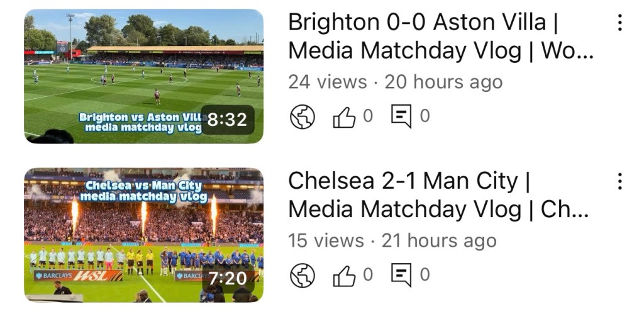Viewport: 644px width, 314px height.
Task: Click the "24 views · 20 hours ago" text
Action: (x=395, y=82)
